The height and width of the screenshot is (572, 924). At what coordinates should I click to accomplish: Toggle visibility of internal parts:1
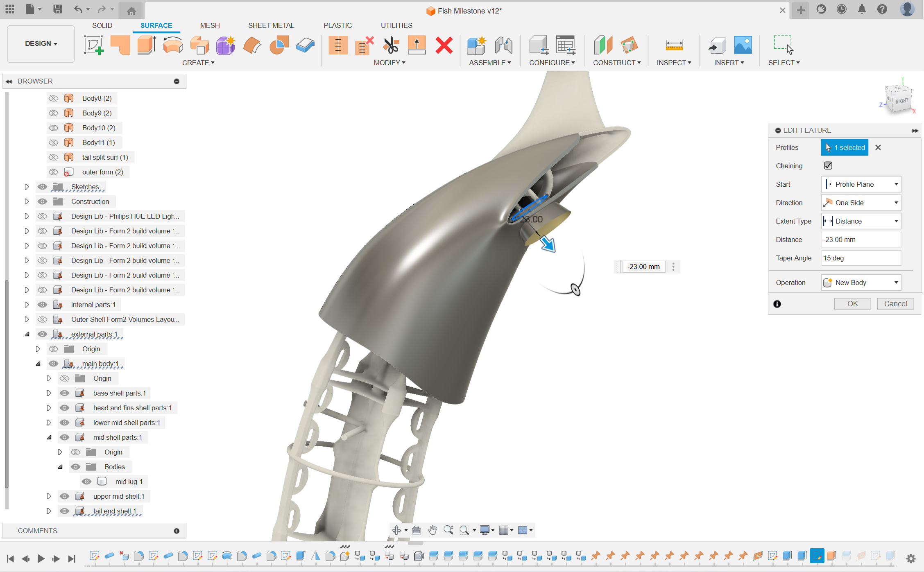[42, 305]
